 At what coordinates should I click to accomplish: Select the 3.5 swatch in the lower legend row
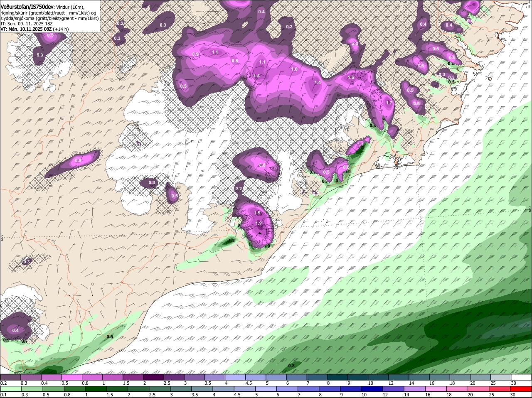[x=202, y=389]
